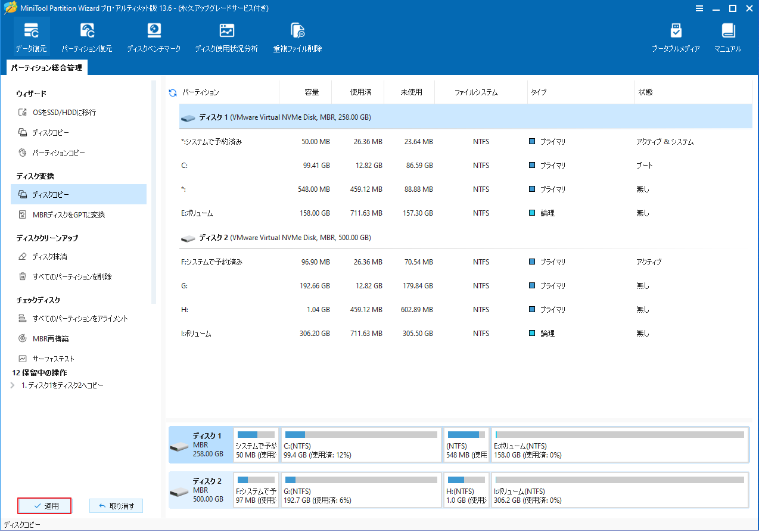Click ブート status cell of C:

(644, 166)
